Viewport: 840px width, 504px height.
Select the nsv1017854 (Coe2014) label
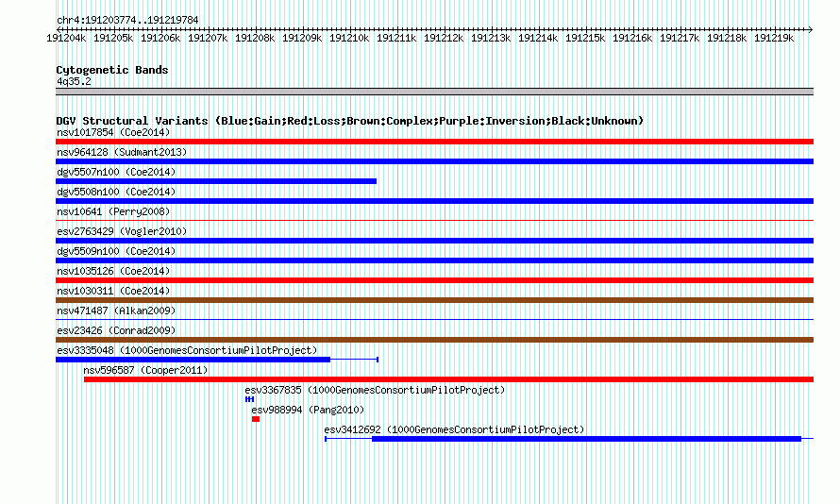(113, 132)
